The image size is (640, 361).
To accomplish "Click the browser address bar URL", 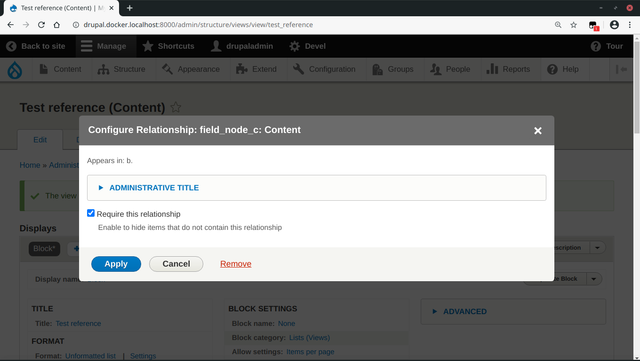I will pos(198,25).
